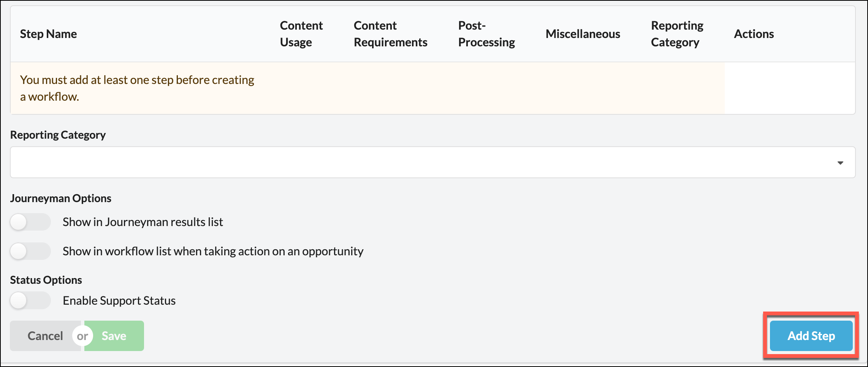Click the Add Step button
This screenshot has width=868, height=367.
pyautogui.click(x=811, y=336)
